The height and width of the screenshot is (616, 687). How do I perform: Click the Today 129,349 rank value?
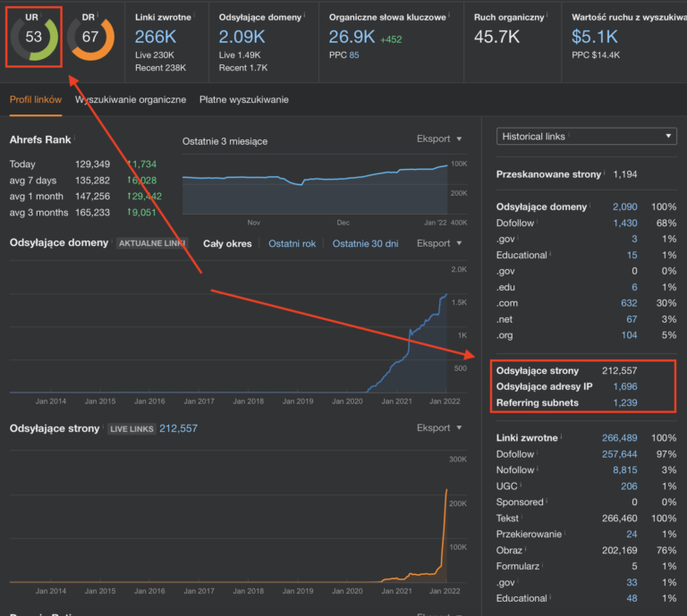pos(92,165)
